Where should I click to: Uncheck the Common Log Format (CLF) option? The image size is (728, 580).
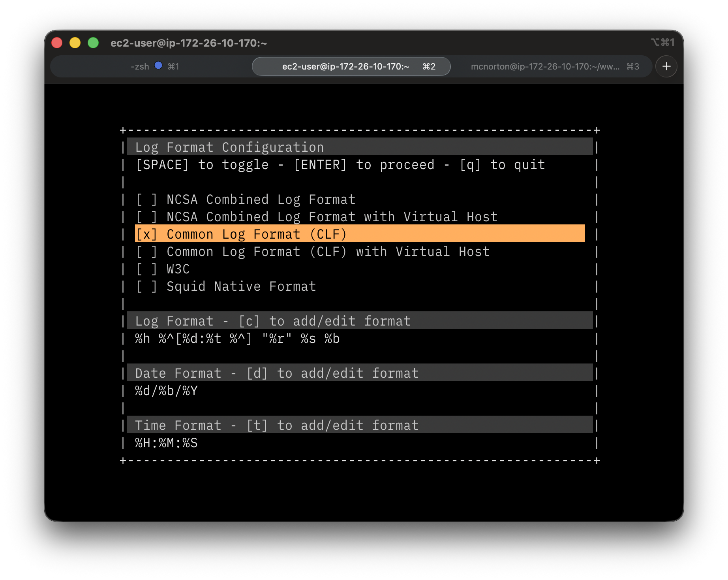tap(146, 235)
